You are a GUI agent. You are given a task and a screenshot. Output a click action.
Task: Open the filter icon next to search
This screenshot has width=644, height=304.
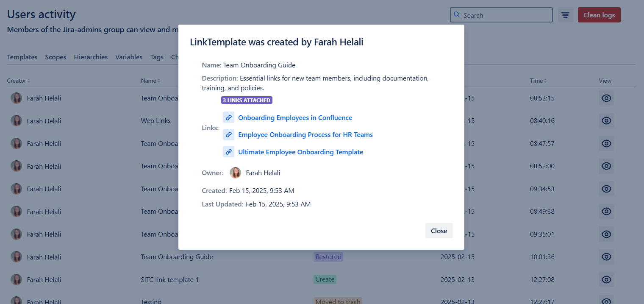click(x=565, y=15)
